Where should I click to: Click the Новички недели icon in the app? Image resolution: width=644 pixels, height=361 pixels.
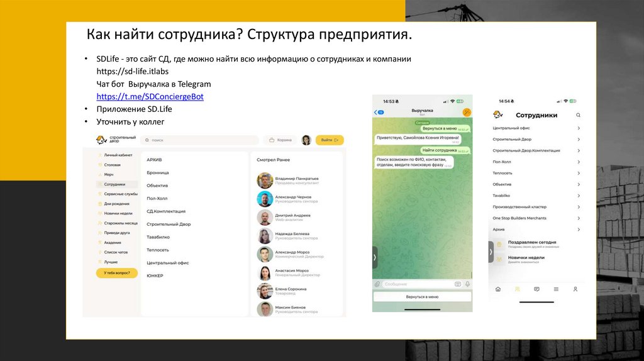pyautogui.click(x=499, y=259)
